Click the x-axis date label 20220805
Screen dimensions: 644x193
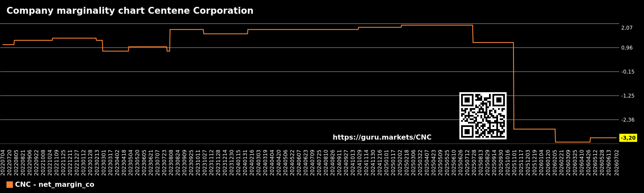pyautogui.click(x=16, y=163)
